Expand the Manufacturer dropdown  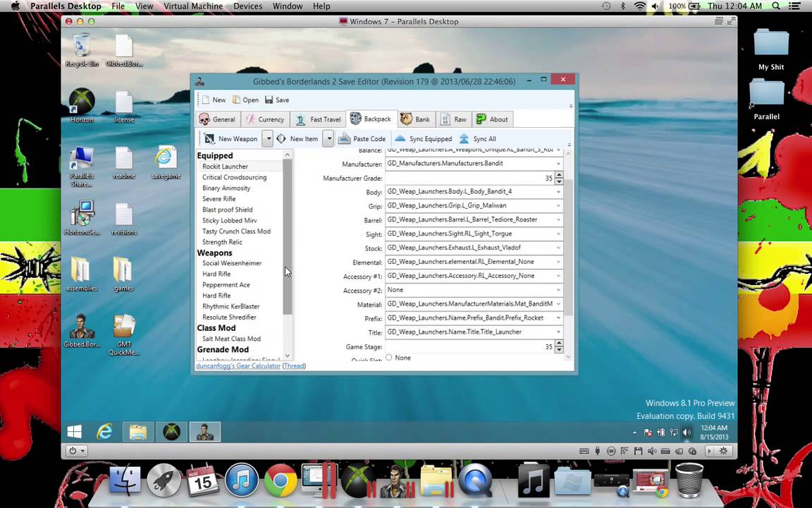click(558, 164)
